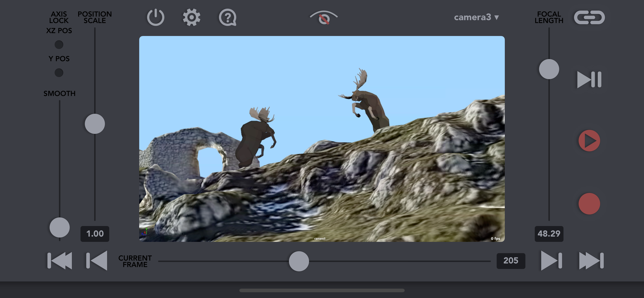
Task: Click the Position Scale slider knob
Action: coord(95,124)
